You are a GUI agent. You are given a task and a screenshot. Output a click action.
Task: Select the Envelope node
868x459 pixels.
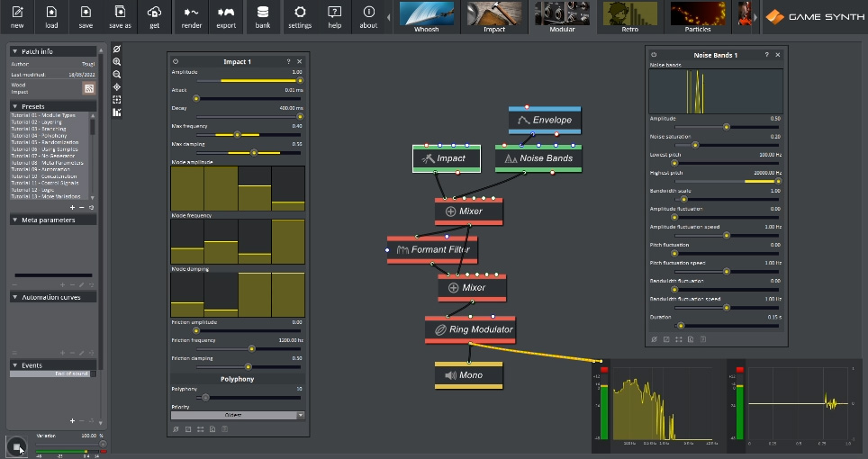(545, 120)
